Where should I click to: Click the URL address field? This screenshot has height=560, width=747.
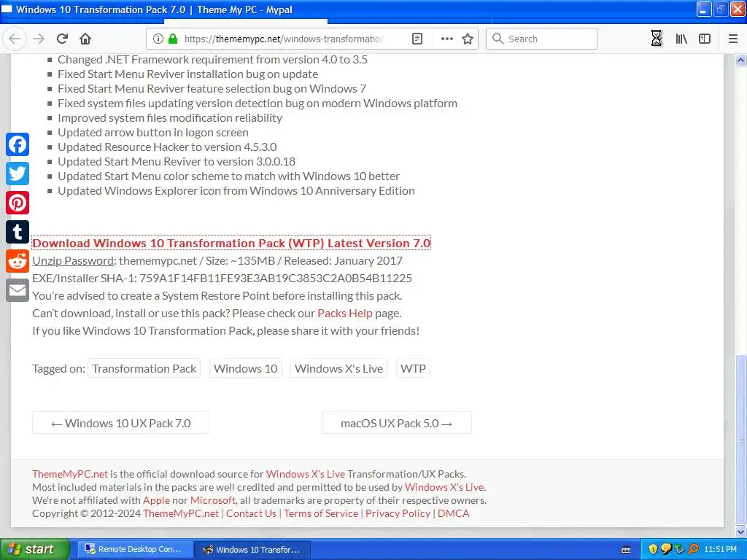click(x=284, y=39)
